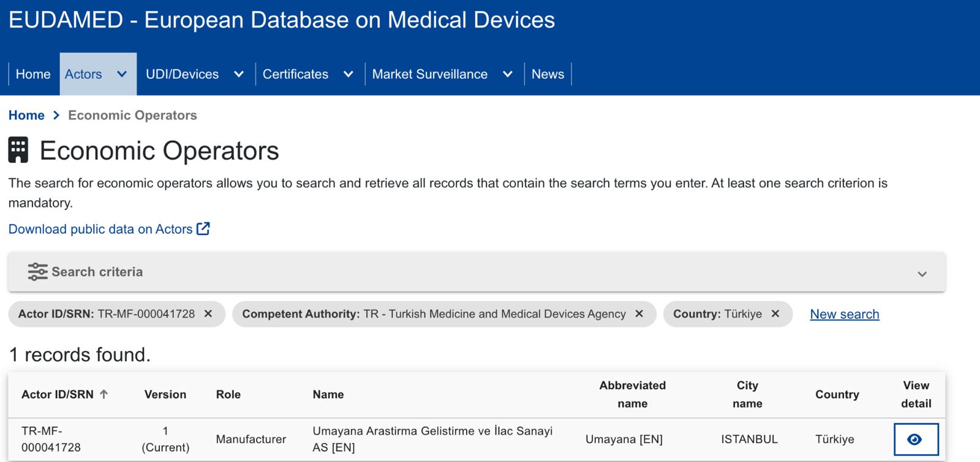The width and height of the screenshot is (980, 462).
Task: Remove the Country Türkiye filter chip
Action: (775, 314)
